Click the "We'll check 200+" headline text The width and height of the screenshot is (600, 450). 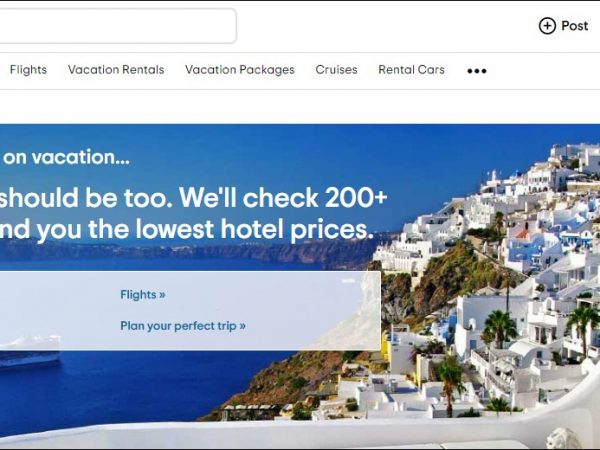(283, 197)
